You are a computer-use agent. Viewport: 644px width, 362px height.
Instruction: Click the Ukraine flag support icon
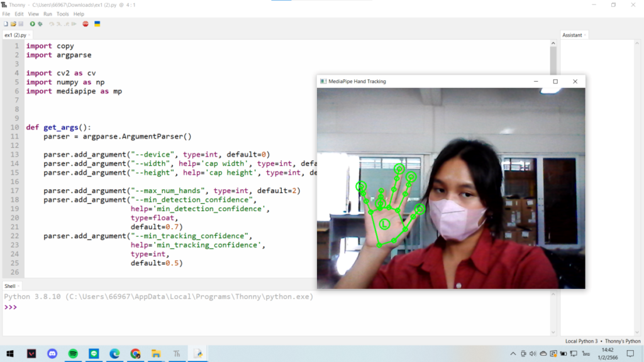pos(97,24)
